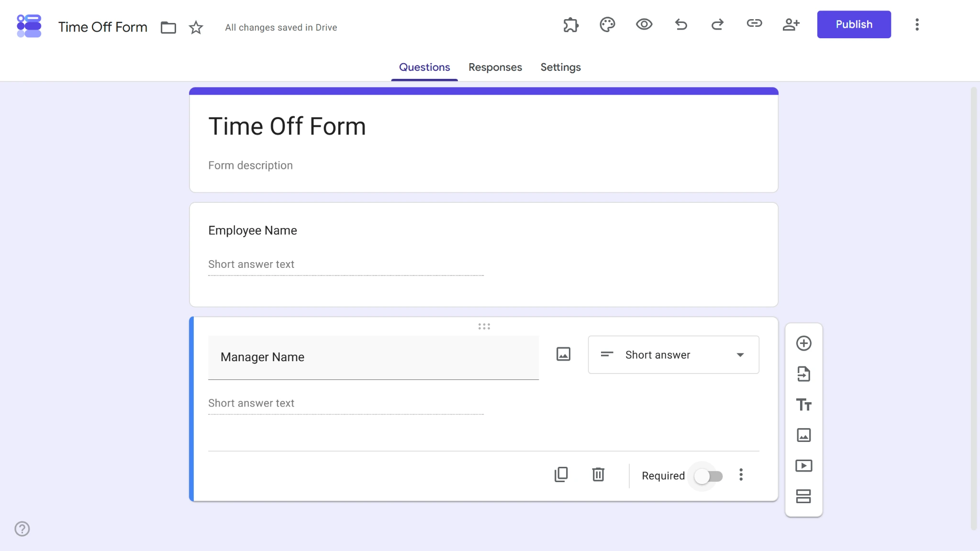980x551 pixels.
Task: Click the page vertical scrollbar
Action: pos(973,309)
